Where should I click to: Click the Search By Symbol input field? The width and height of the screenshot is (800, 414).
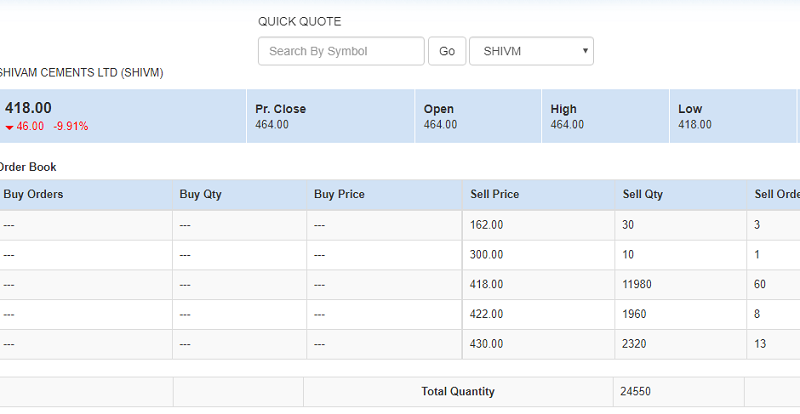pyautogui.click(x=341, y=51)
